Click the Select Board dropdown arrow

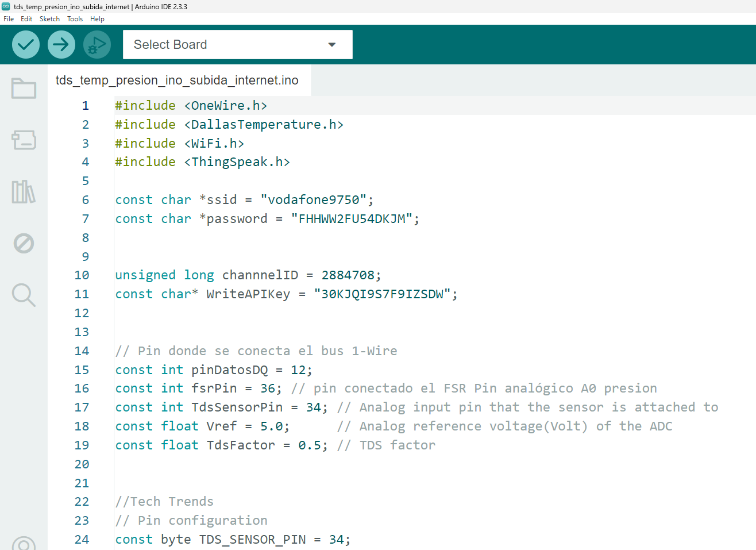(x=331, y=45)
